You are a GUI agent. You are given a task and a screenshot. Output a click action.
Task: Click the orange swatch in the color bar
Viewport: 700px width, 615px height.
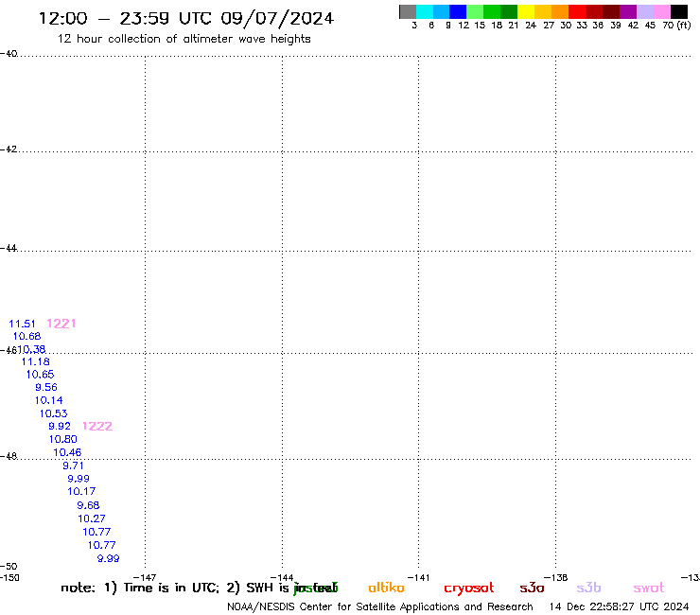click(x=560, y=11)
